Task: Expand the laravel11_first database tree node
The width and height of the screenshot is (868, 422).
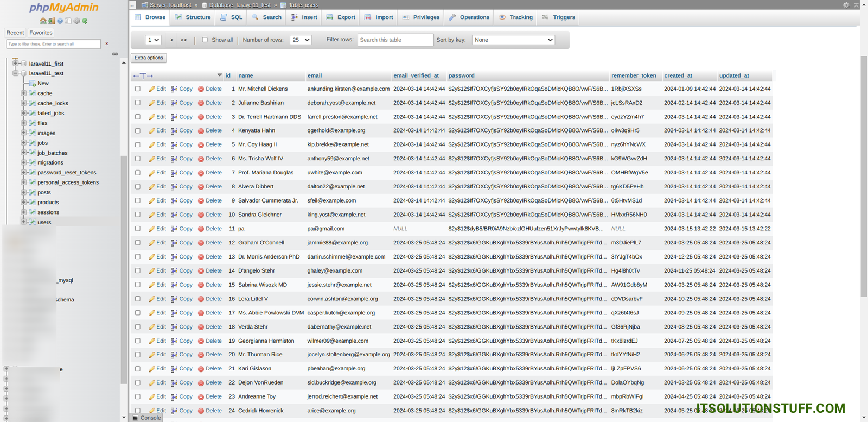Action: click(16, 64)
